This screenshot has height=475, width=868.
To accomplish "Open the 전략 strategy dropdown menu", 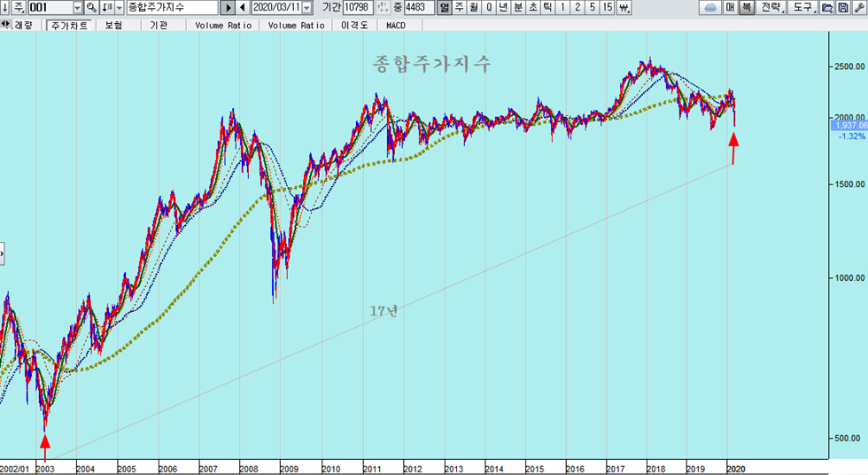I will coord(773,7).
